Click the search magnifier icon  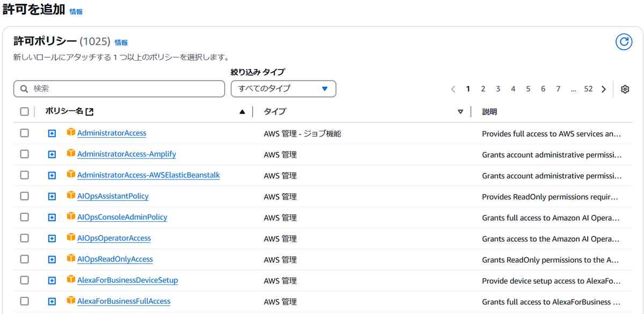pyautogui.click(x=24, y=89)
